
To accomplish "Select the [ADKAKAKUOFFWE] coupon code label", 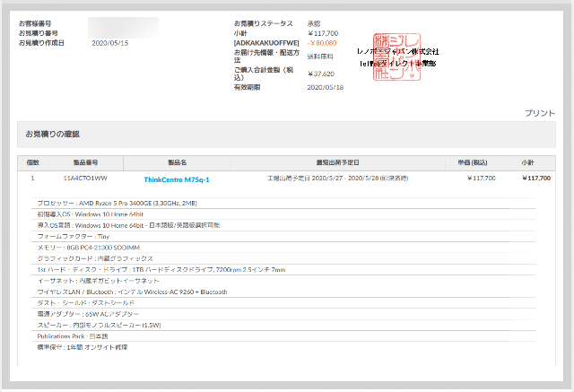I will coord(266,43).
